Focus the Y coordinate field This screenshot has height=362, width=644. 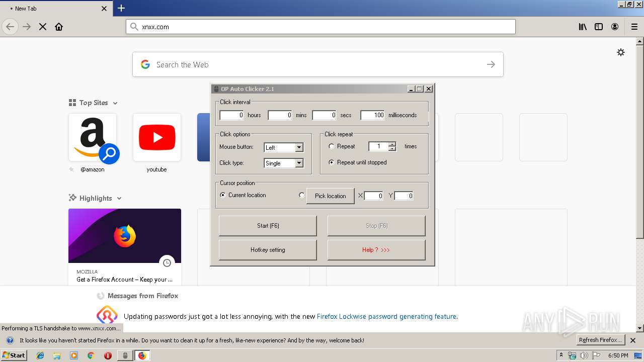pyautogui.click(x=404, y=196)
